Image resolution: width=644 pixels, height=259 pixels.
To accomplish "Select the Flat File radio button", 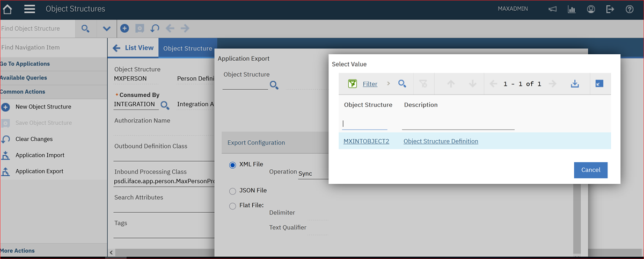I will click(x=232, y=206).
